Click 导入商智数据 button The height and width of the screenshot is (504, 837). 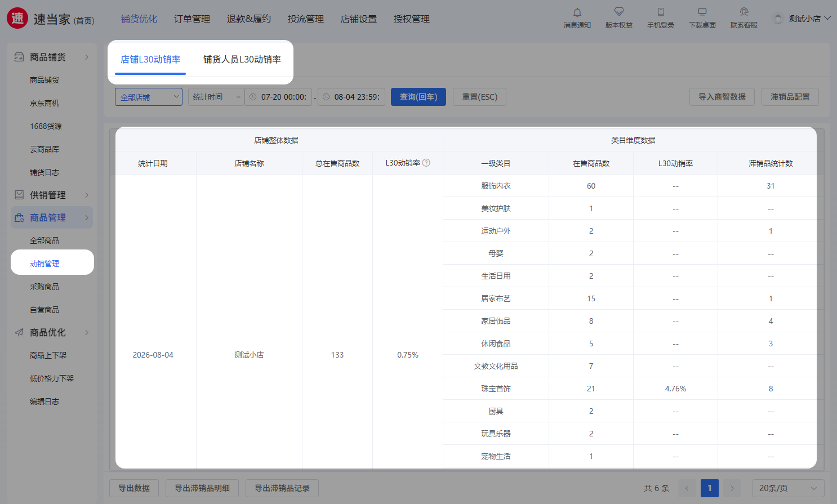[722, 97]
